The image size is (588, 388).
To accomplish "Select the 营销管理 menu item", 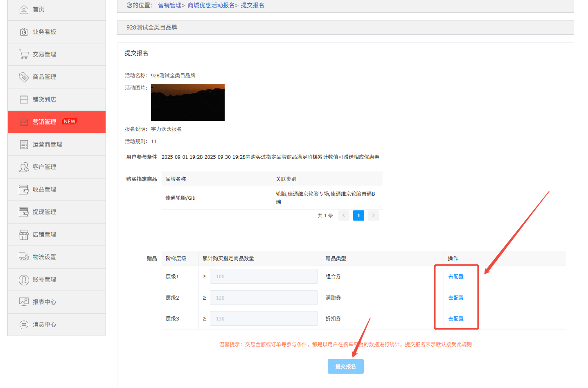I will [46, 122].
